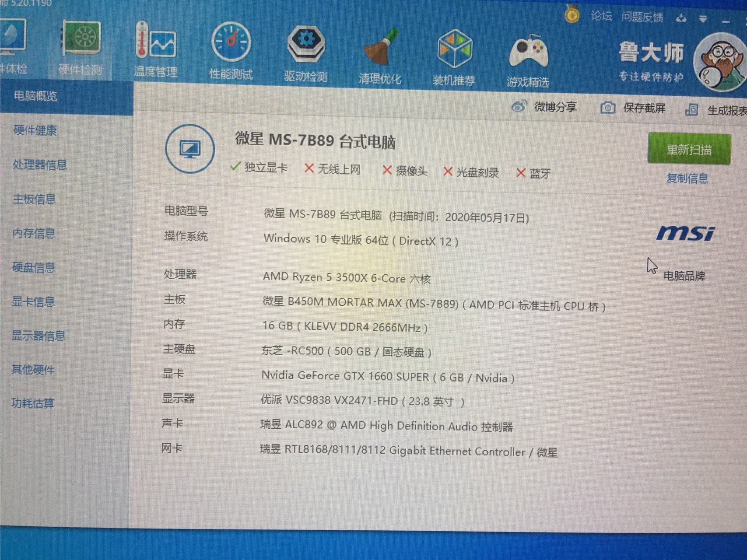Click the 内存 row label

click(x=174, y=324)
